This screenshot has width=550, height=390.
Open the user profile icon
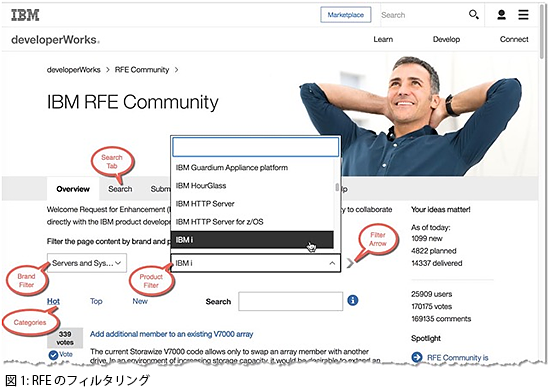(x=501, y=15)
